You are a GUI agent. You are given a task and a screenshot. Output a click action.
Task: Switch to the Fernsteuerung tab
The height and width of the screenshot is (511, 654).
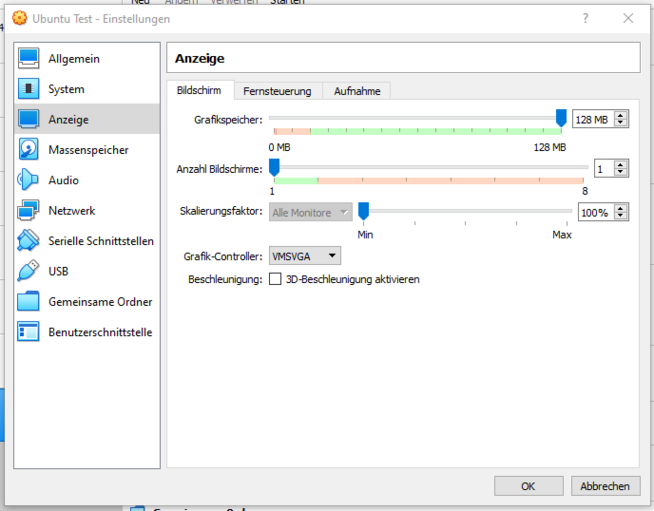click(277, 91)
